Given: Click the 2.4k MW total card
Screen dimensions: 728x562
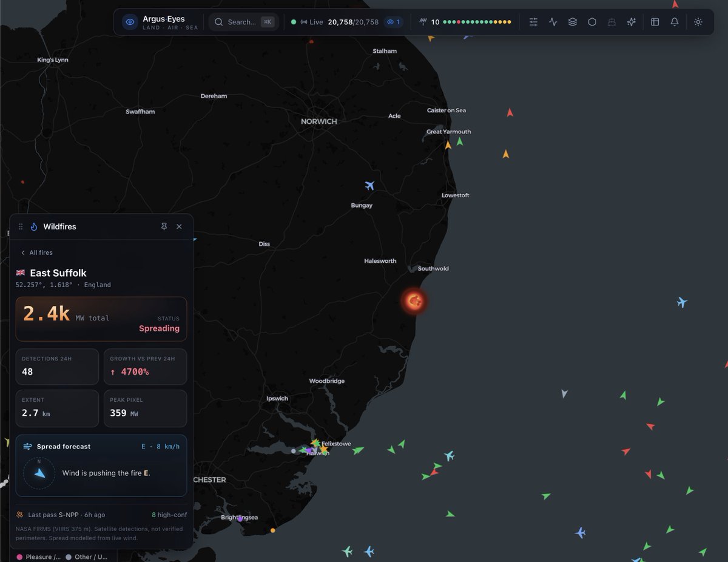Looking at the screenshot, I should click(x=101, y=319).
